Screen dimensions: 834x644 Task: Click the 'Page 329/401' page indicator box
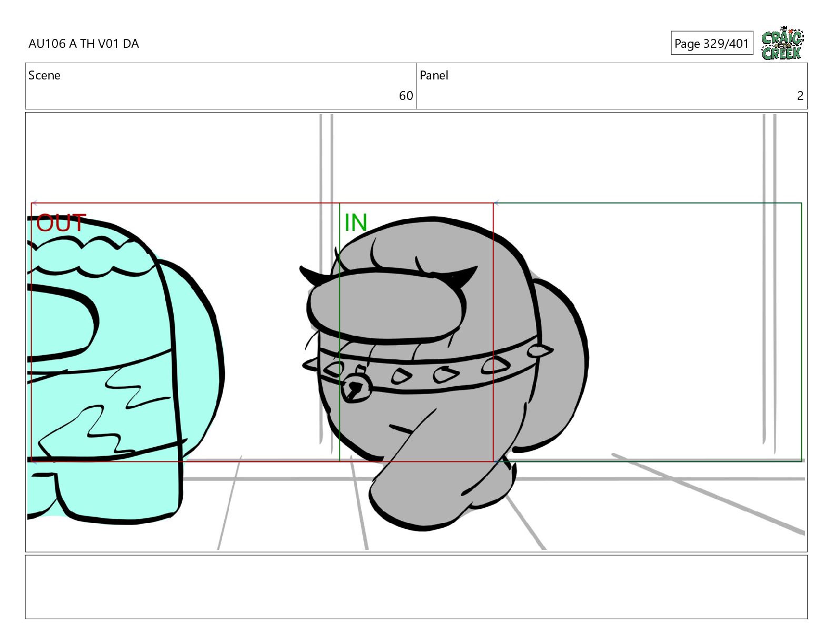712,43
